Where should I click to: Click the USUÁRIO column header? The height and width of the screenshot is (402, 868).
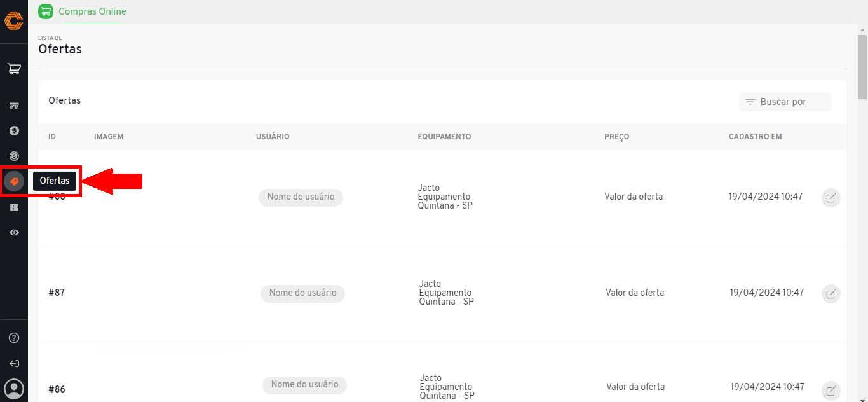pyautogui.click(x=273, y=137)
